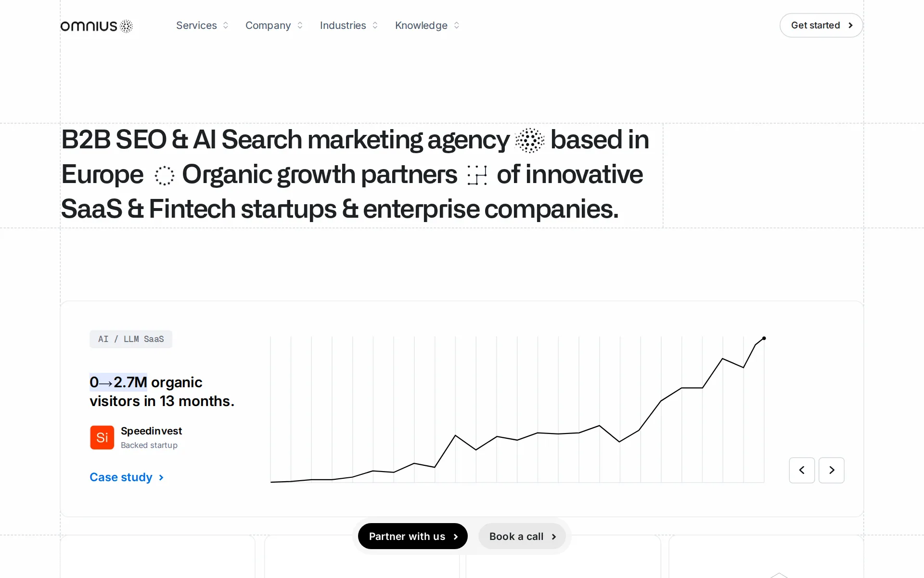Click the Speedinvest company name
Screen dimensions: 924x578
click(x=151, y=431)
